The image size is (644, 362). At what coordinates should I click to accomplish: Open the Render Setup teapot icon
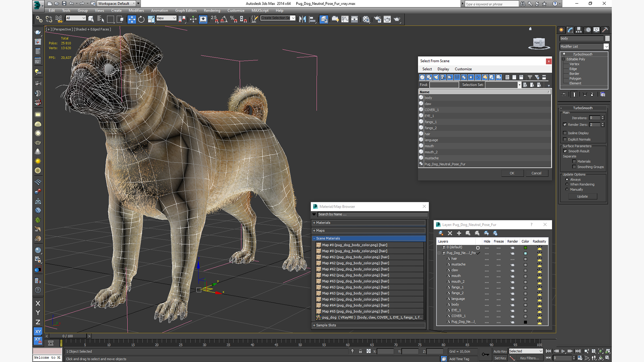[x=378, y=19]
